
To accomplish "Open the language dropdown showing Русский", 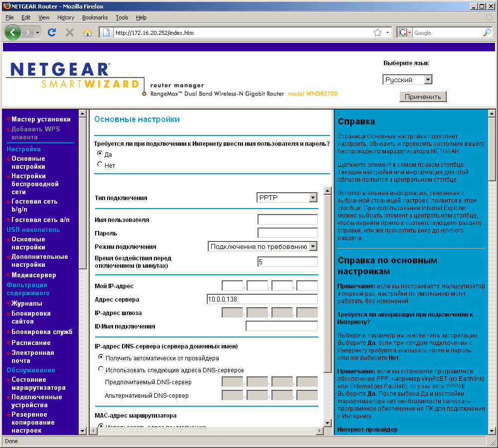I will (x=407, y=80).
